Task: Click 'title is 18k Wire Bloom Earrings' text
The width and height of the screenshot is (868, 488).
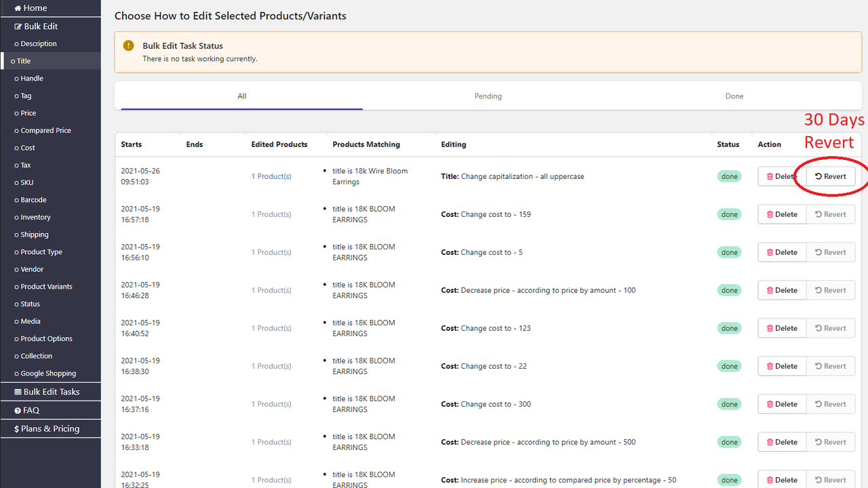Action: (370, 176)
